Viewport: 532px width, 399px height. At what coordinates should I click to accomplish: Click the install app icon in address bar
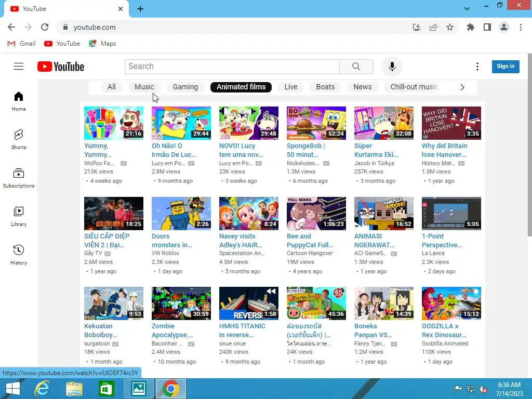point(417,27)
